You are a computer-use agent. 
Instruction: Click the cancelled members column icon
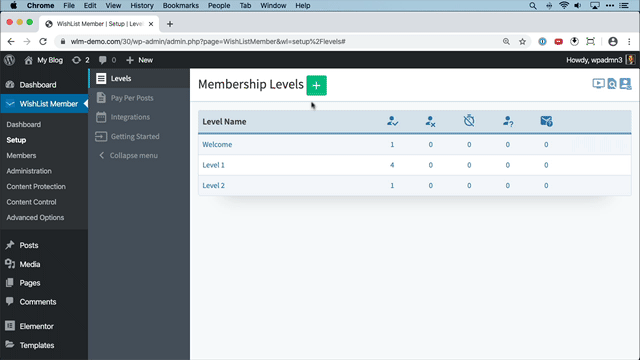[x=430, y=121]
